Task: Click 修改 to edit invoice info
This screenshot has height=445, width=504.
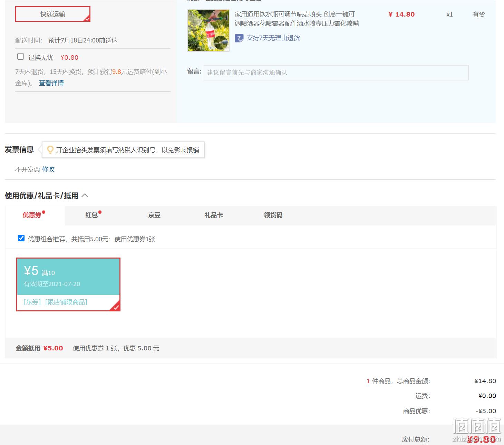Action: pyautogui.click(x=48, y=169)
